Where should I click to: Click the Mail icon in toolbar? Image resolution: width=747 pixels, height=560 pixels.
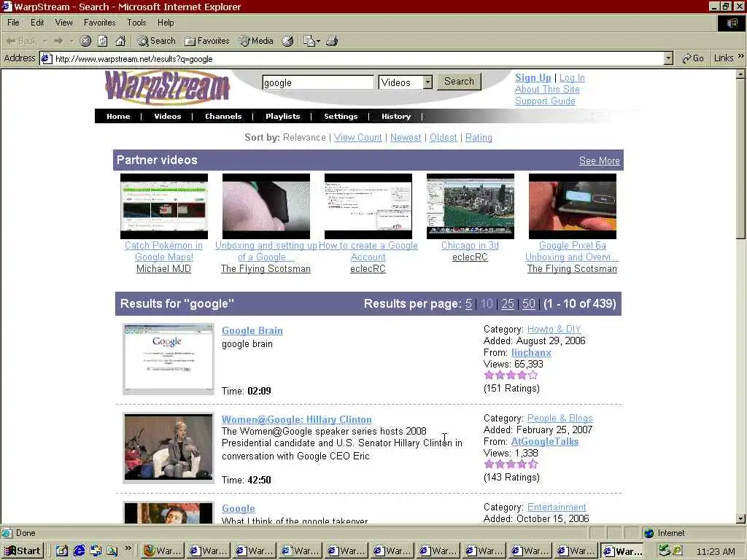click(x=309, y=41)
